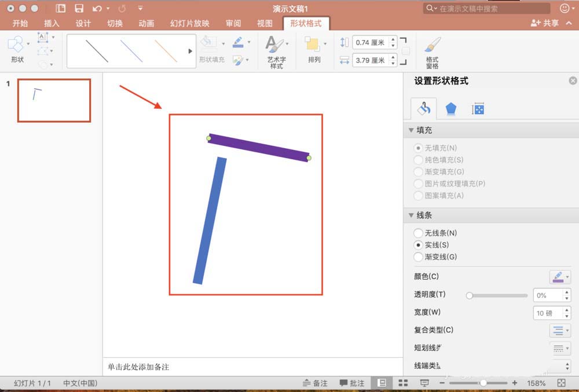Select the Fill & Line tab icon
This screenshot has height=392, width=579.
424,108
